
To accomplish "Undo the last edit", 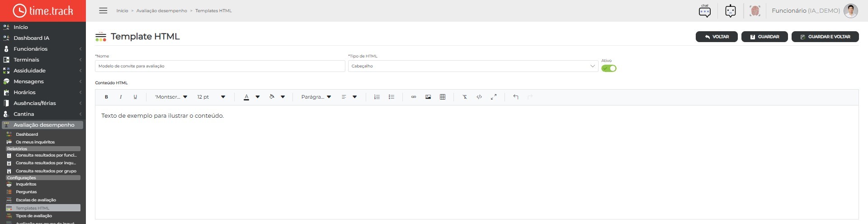I will pyautogui.click(x=516, y=97).
